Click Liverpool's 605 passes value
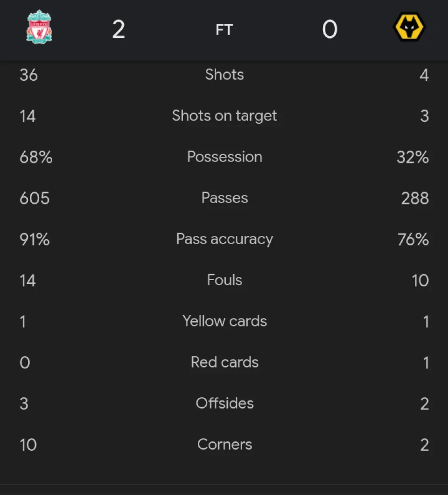This screenshot has width=448, height=495. coord(35,198)
